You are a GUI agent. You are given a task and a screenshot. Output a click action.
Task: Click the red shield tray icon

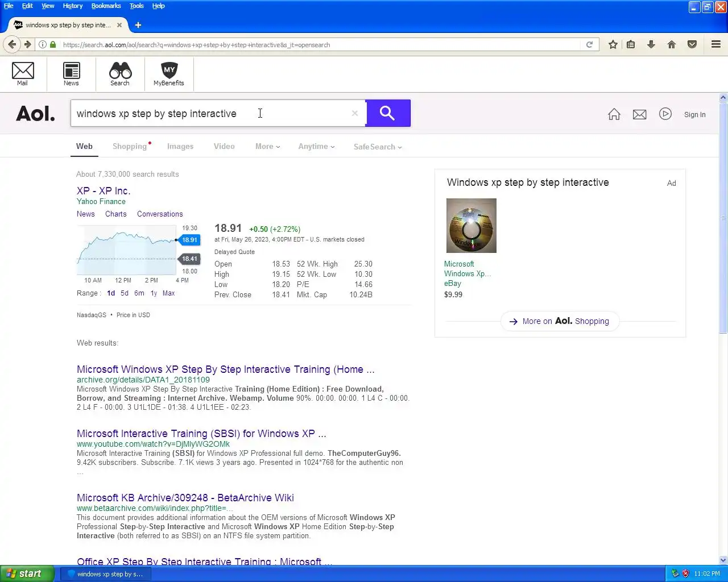(685, 573)
